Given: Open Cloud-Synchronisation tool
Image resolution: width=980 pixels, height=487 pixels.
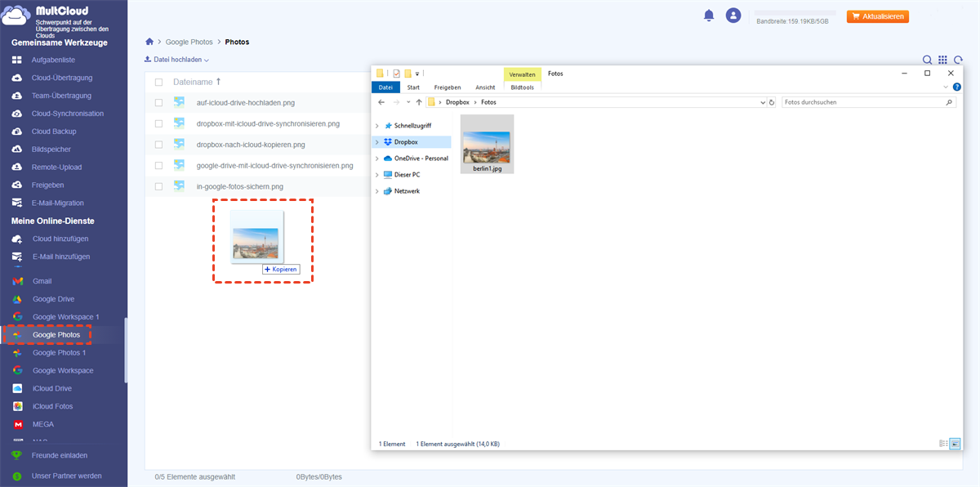Looking at the screenshot, I should [x=67, y=114].
